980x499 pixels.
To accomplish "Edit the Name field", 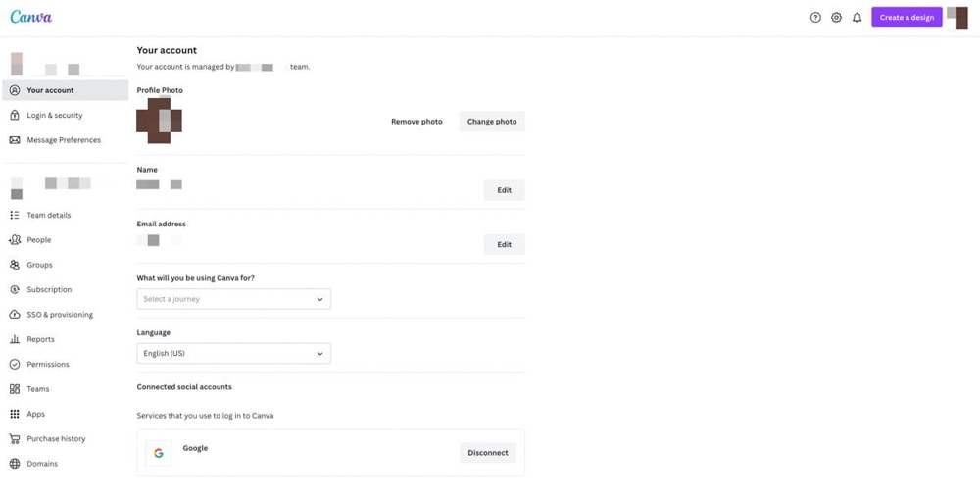I will coord(505,190).
